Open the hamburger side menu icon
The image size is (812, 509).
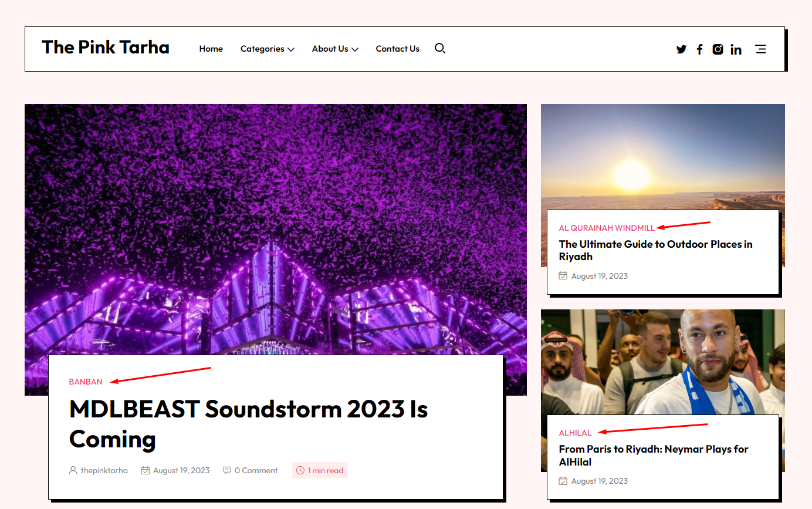(760, 49)
